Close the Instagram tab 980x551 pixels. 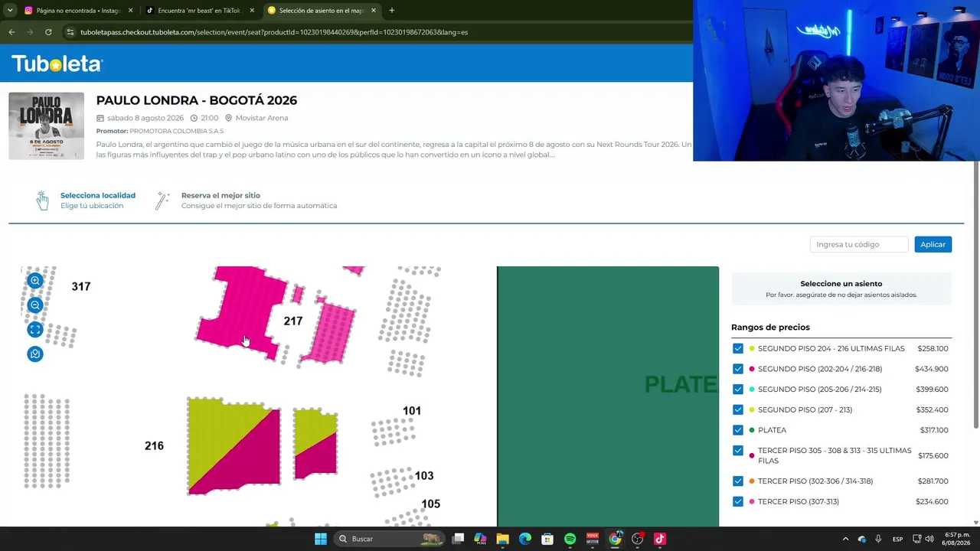(x=131, y=11)
